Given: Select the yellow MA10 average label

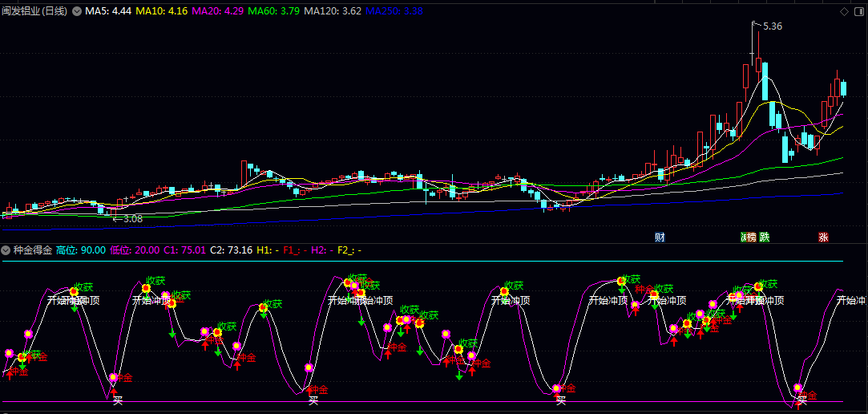Looking at the screenshot, I should pyautogui.click(x=162, y=12).
